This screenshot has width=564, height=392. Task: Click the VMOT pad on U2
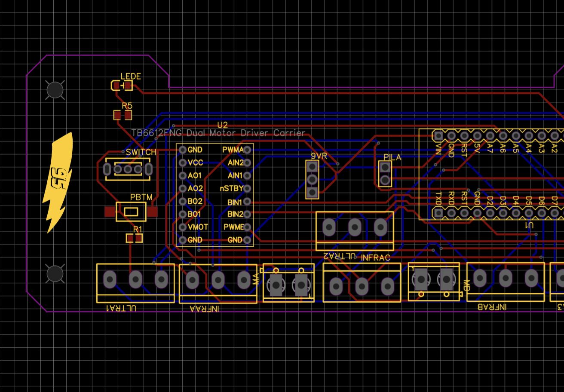182,227
